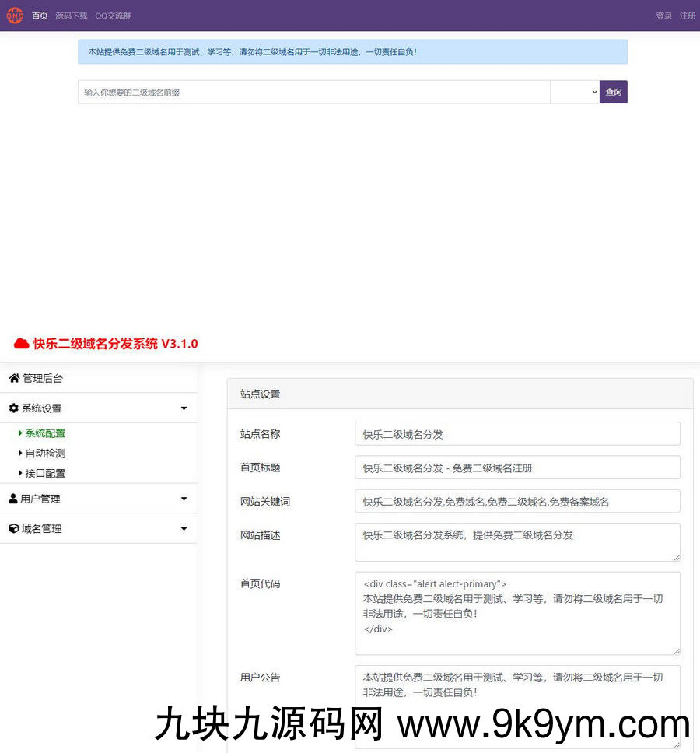The height and width of the screenshot is (753, 700).
Task: Click the 站点名称 input field
Action: [x=517, y=434]
